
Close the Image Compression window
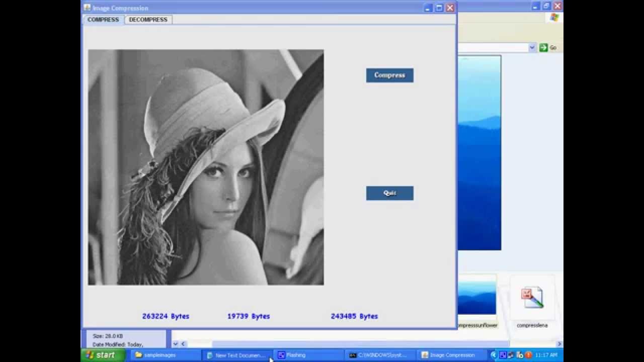(450, 8)
